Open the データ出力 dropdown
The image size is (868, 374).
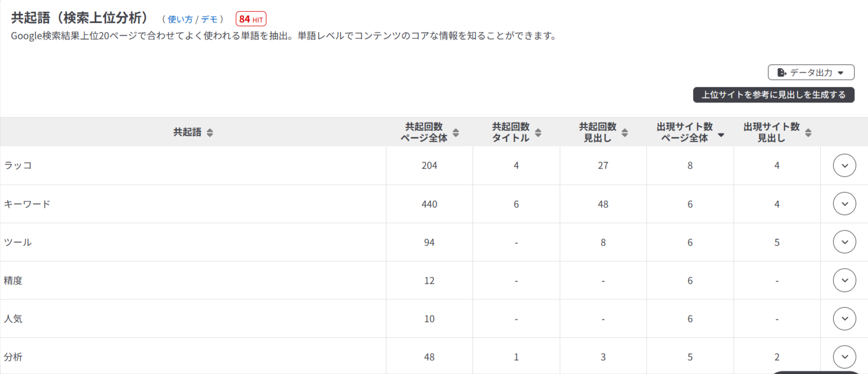tap(810, 73)
